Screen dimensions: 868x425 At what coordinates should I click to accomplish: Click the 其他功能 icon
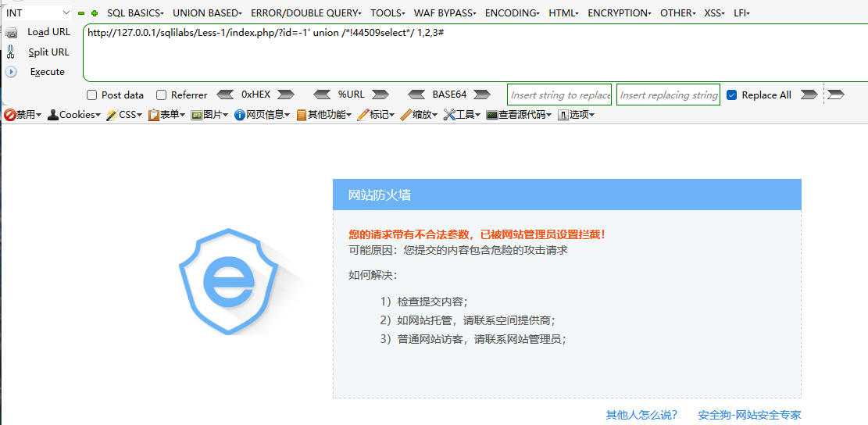click(302, 115)
